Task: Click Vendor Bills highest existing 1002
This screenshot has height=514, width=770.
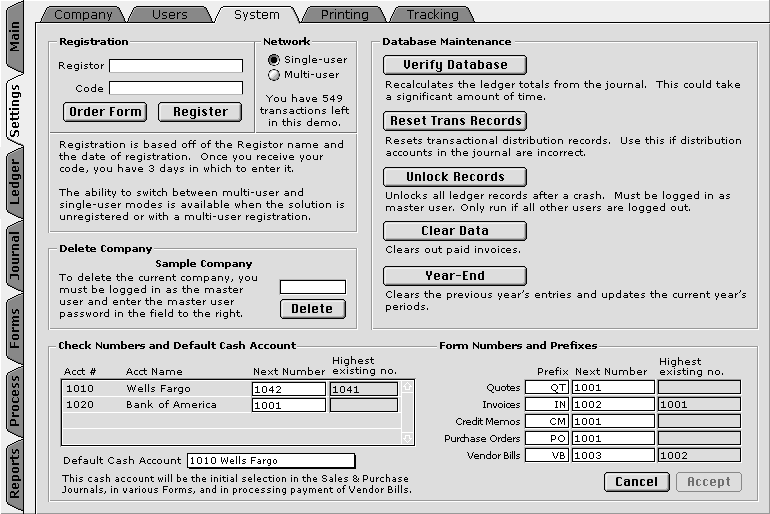Action: click(x=699, y=456)
